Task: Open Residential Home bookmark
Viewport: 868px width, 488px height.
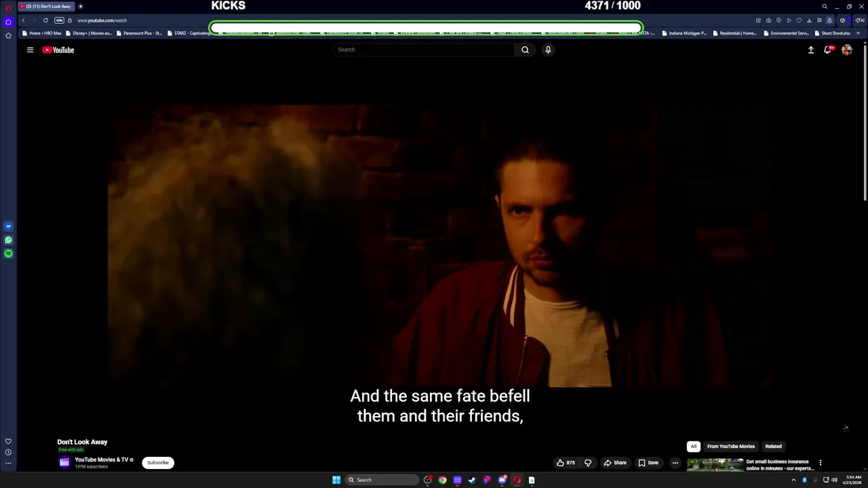Action: pos(735,33)
